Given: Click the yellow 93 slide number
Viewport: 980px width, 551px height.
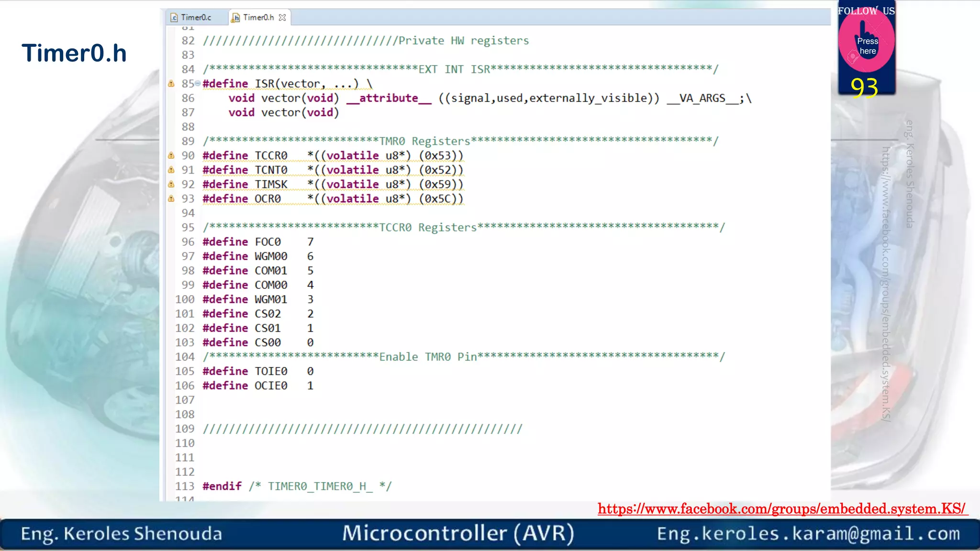Looking at the screenshot, I should point(864,88).
